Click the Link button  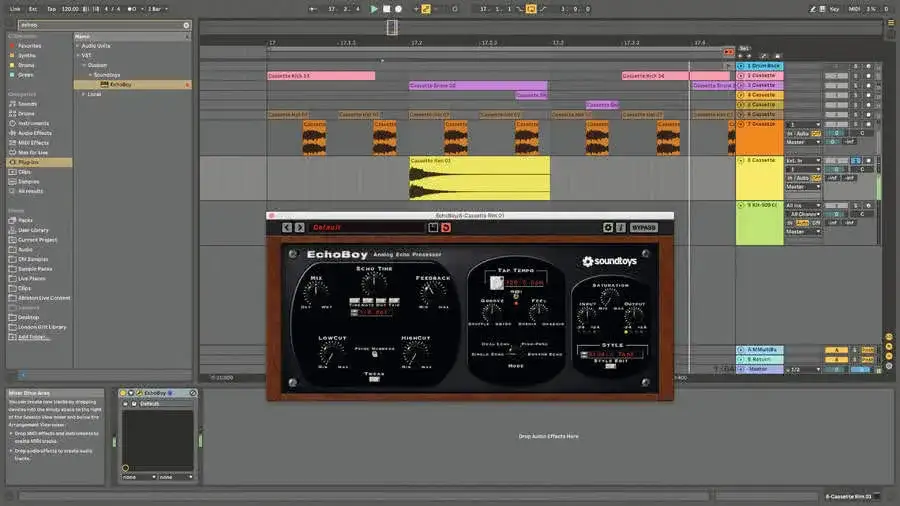(x=15, y=9)
